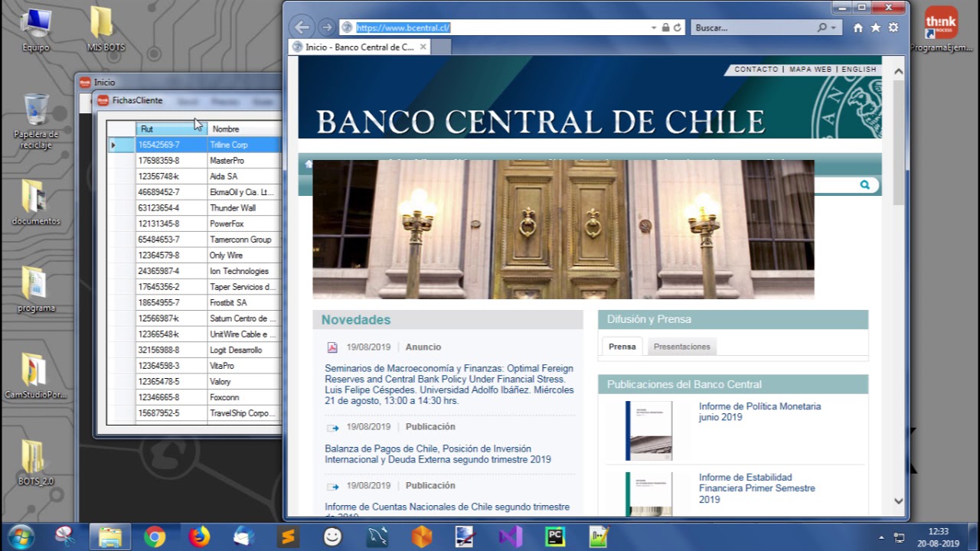
Task: Select the Thunder Wall client row
Action: click(x=195, y=207)
